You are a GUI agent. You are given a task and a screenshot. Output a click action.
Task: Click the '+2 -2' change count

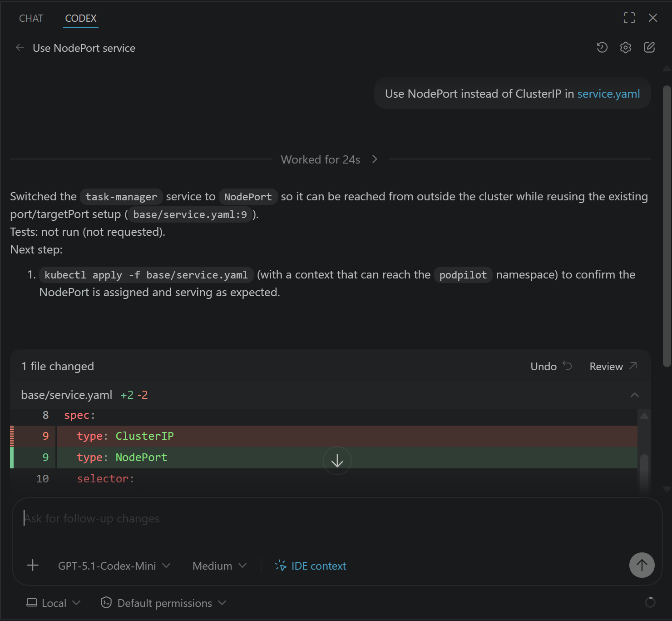pyautogui.click(x=134, y=395)
